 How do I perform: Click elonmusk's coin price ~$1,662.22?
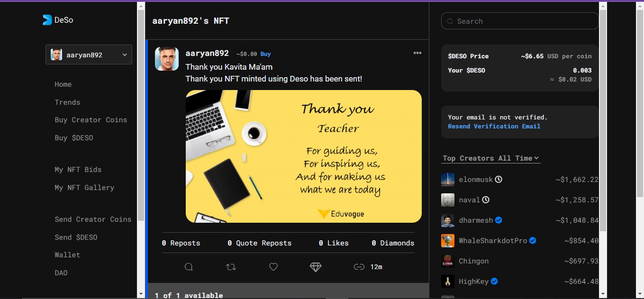coord(577,180)
